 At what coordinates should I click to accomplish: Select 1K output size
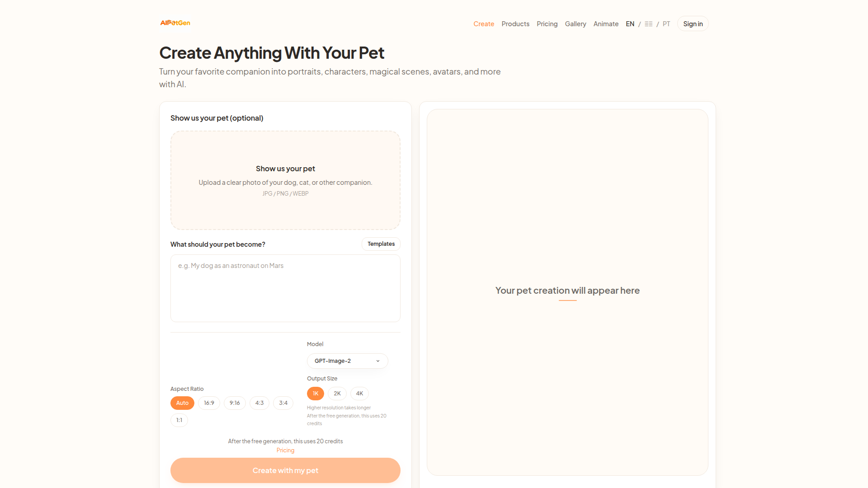(316, 394)
